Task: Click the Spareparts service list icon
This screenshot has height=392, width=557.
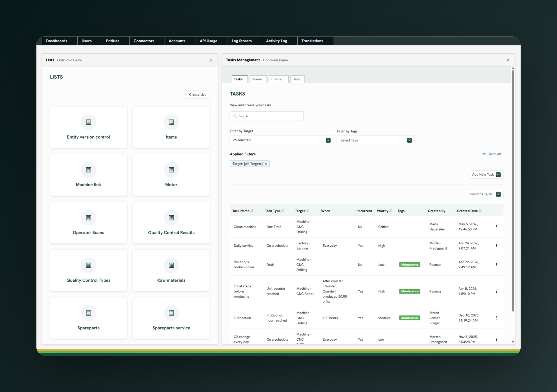Action: [171, 313]
